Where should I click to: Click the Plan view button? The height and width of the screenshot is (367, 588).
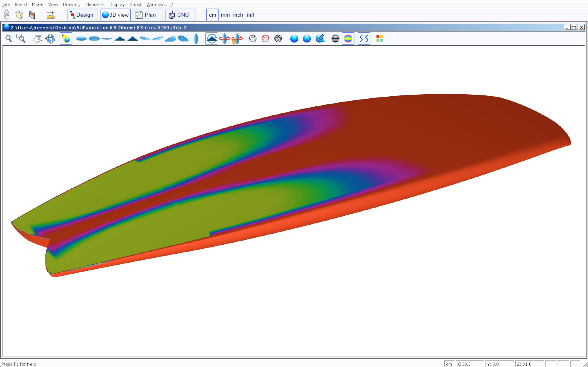coord(147,15)
